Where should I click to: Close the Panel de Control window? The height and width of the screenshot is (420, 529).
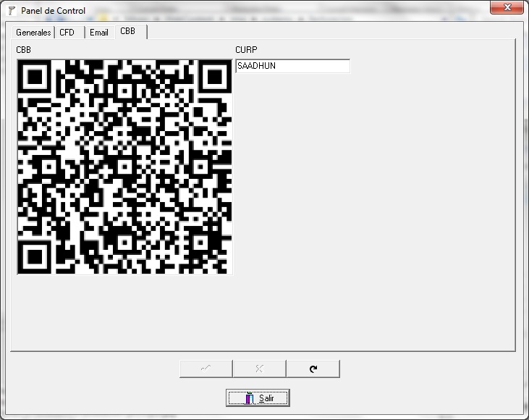pyautogui.click(x=507, y=7)
